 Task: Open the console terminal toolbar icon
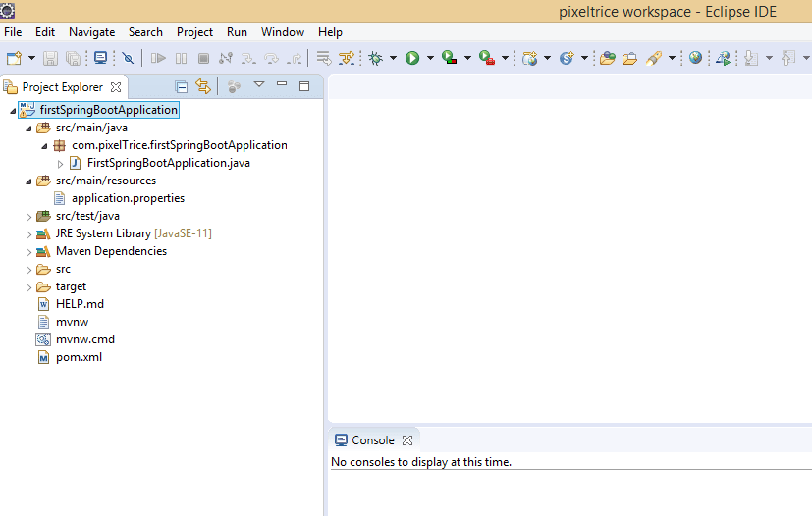click(x=100, y=58)
